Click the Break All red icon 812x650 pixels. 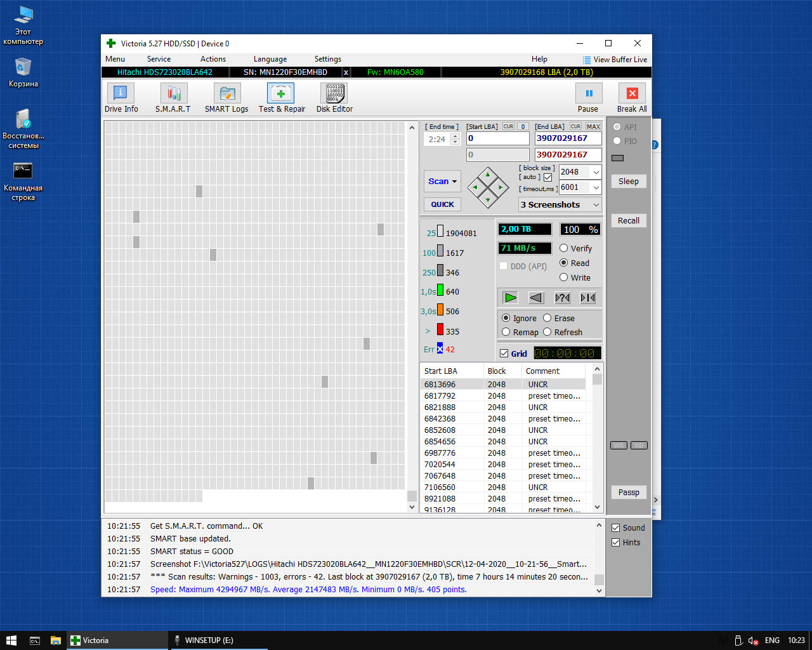pyautogui.click(x=632, y=93)
